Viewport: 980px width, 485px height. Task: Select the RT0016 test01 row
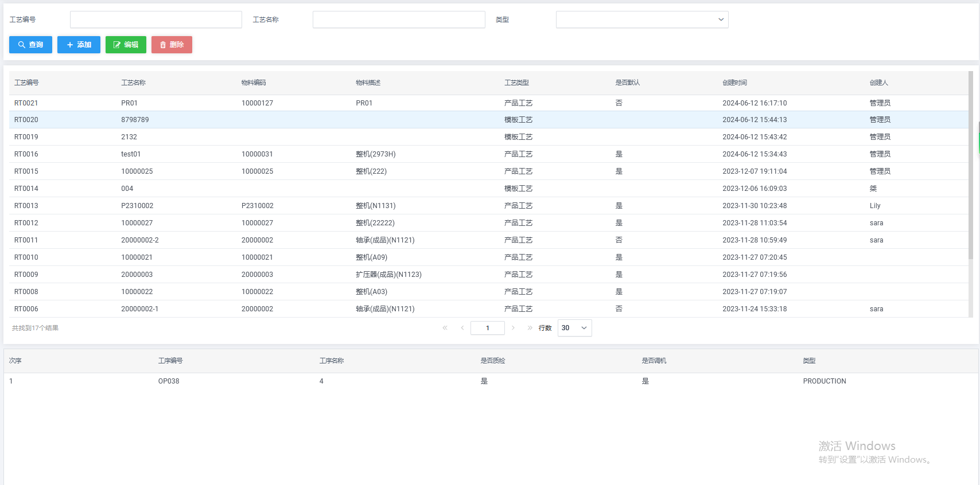pos(131,154)
